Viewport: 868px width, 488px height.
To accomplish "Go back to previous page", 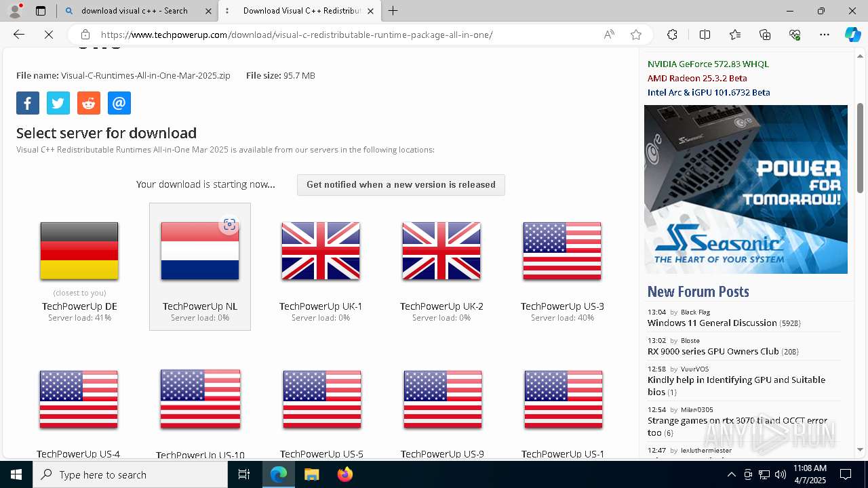I will (19, 35).
